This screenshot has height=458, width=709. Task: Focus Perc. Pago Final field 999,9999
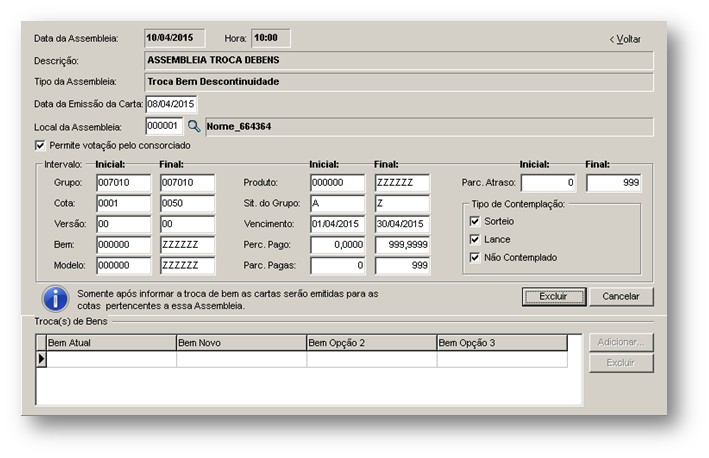(x=402, y=245)
